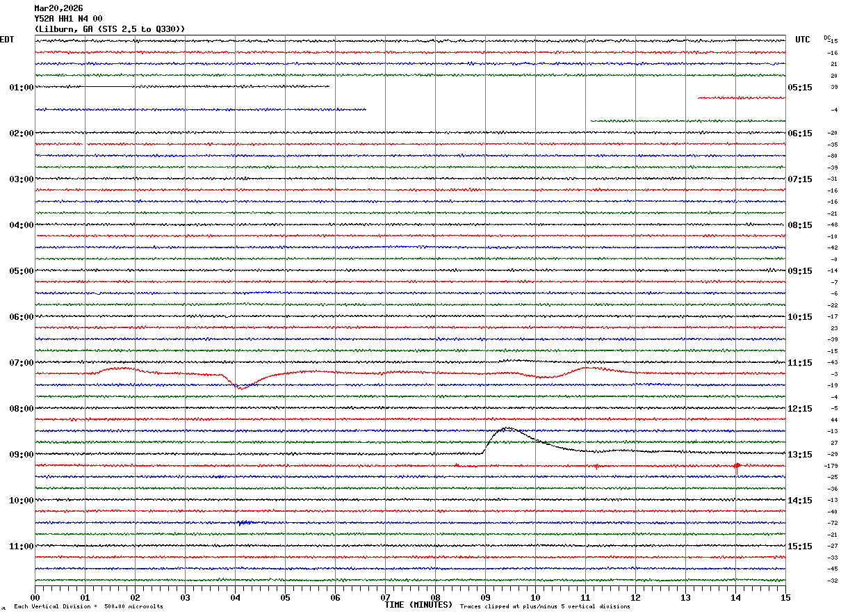The height and width of the screenshot is (616, 841).
Task: Click the Each Vertical Division microvolts note
Action: pyautogui.click(x=88, y=607)
